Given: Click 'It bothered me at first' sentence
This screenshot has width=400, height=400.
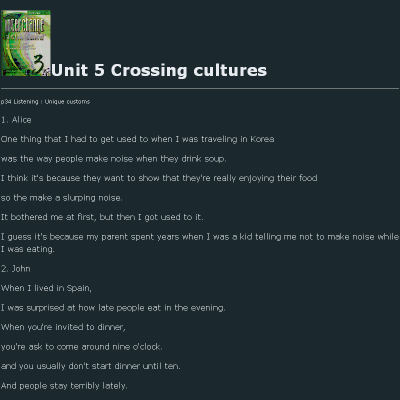Looking at the screenshot, I should pos(102,217).
